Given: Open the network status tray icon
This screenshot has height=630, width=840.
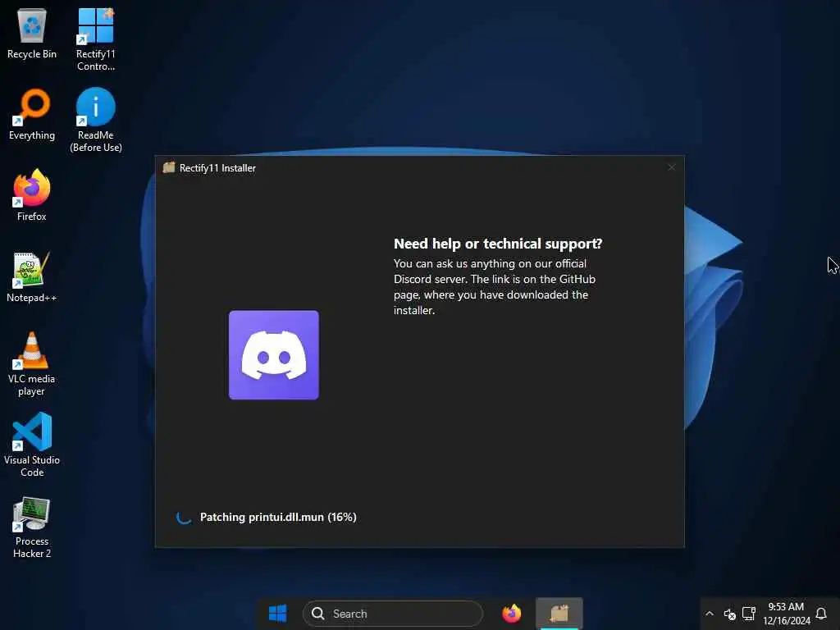Looking at the screenshot, I should [x=748, y=614].
